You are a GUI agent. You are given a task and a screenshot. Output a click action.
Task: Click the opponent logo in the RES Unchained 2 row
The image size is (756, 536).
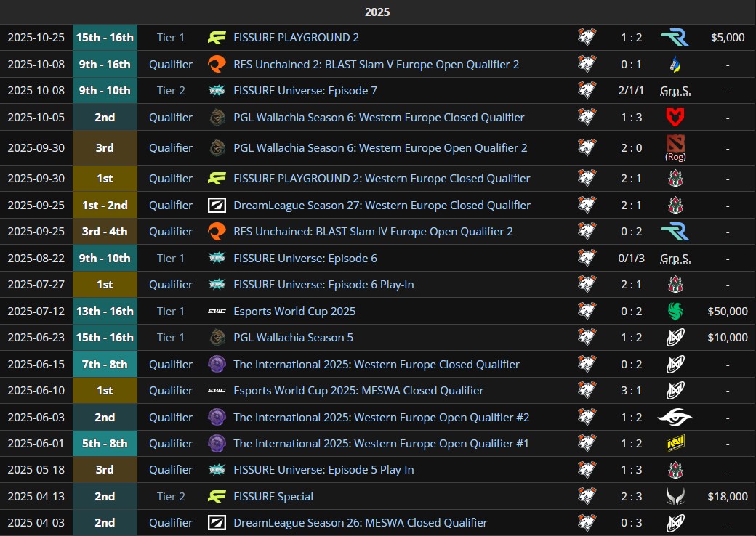pyautogui.click(x=675, y=64)
